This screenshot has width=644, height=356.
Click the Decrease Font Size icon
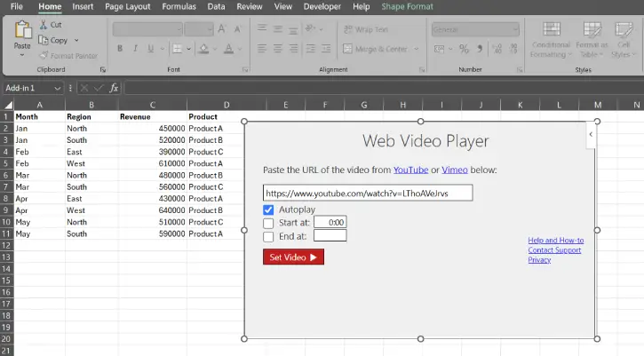pos(237,29)
